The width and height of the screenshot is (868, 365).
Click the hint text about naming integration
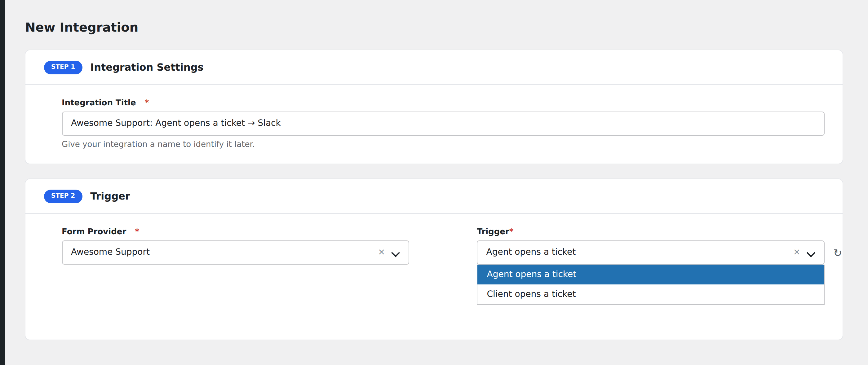pos(158,144)
